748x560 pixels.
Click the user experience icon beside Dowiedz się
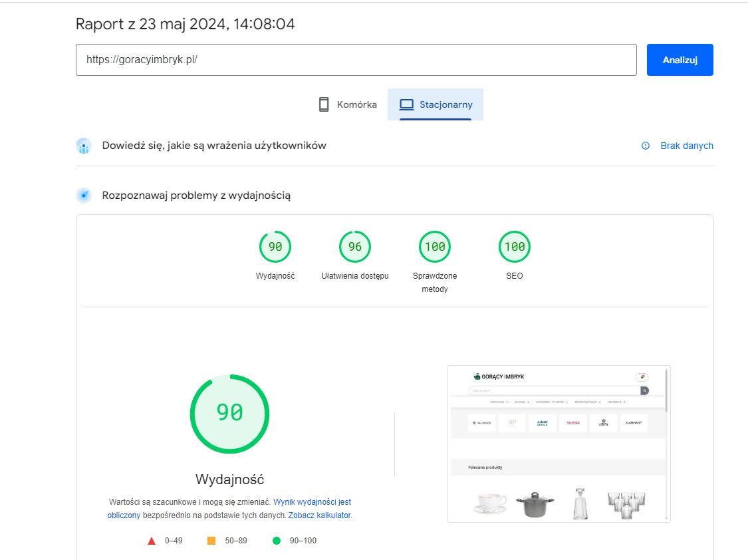point(84,146)
